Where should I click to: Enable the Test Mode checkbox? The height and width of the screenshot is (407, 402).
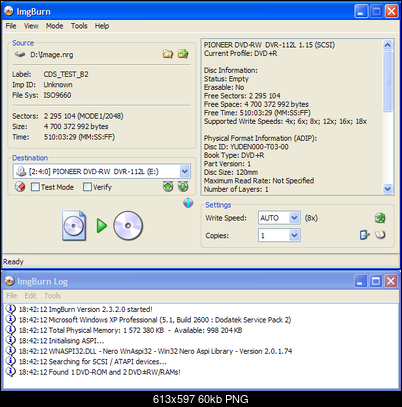(35, 187)
